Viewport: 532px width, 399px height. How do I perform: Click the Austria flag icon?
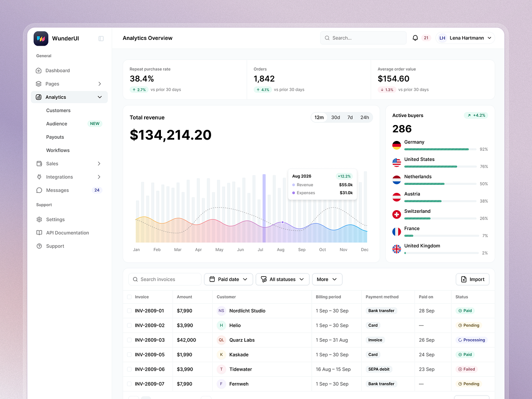[397, 197]
